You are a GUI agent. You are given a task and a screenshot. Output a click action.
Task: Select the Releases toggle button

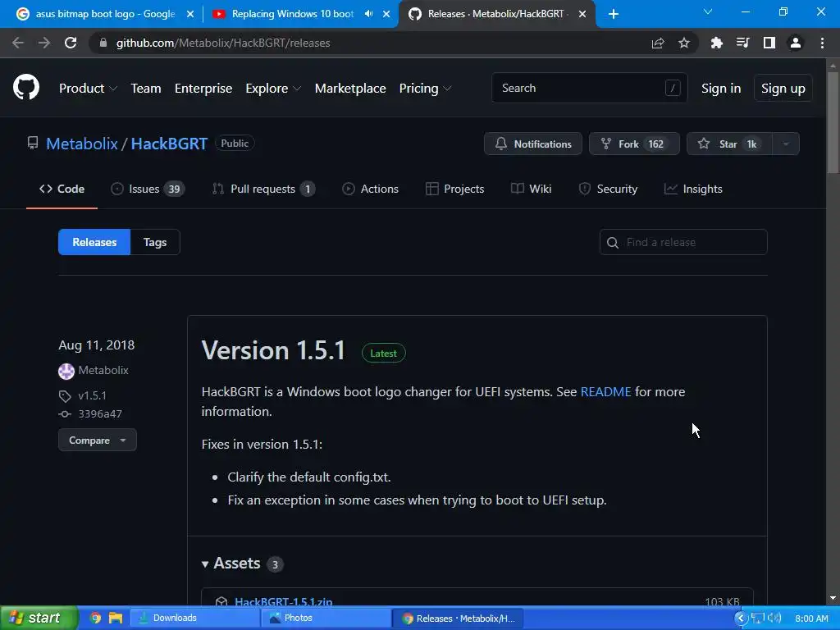click(94, 242)
